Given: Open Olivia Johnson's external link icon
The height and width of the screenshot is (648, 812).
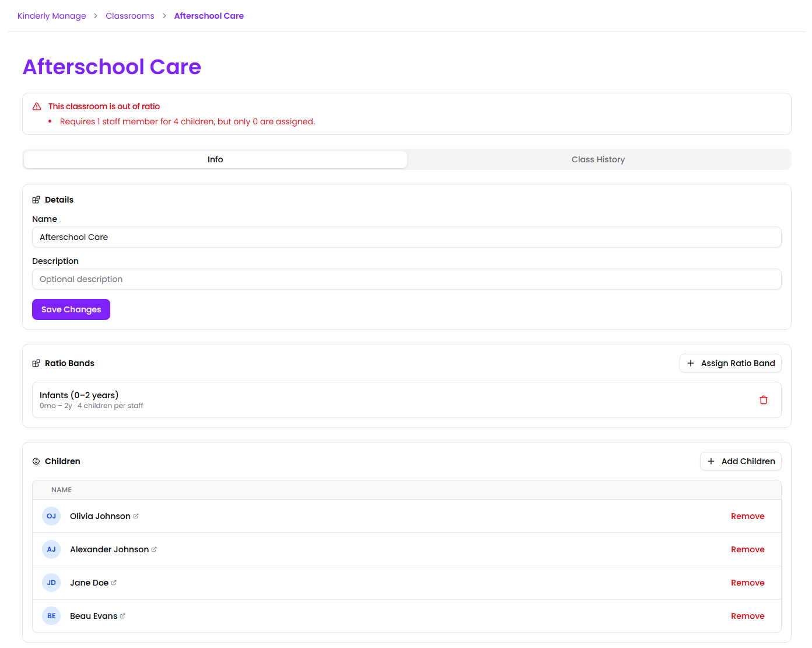Looking at the screenshot, I should click(136, 516).
